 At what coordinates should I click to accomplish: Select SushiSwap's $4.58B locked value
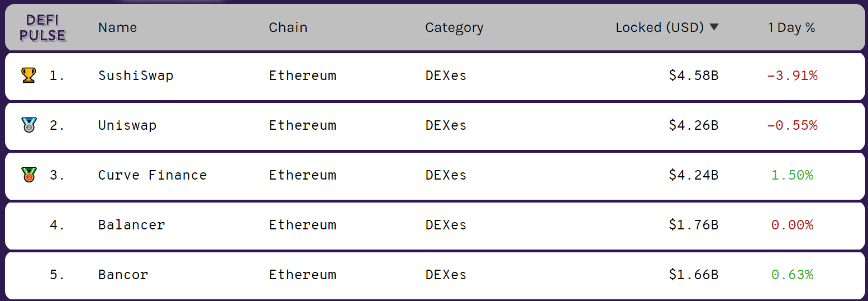[x=694, y=76]
